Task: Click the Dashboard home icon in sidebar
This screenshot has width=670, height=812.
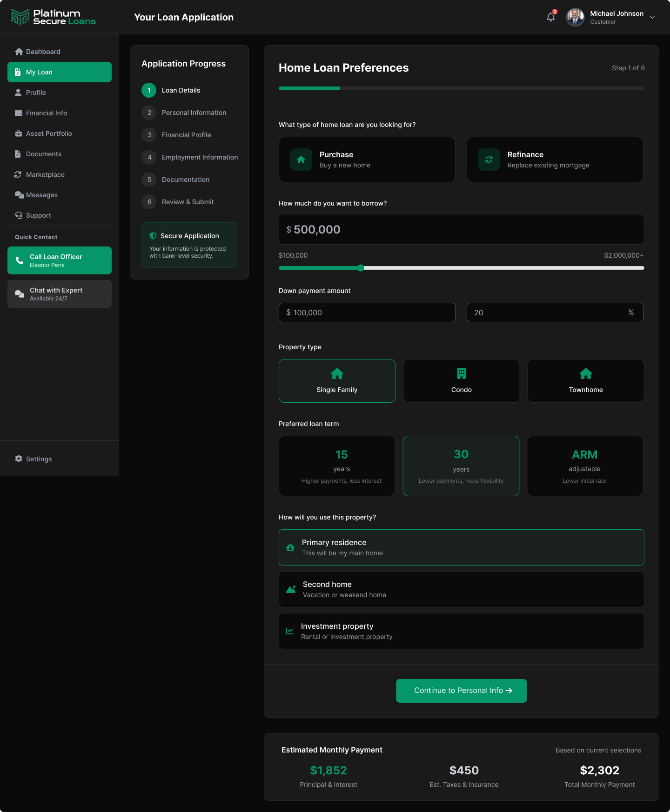Action: [x=19, y=52]
